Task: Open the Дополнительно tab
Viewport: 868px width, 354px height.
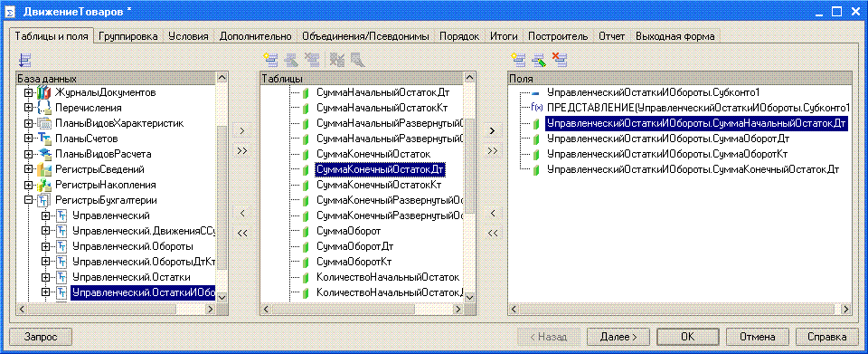Action: (x=255, y=36)
